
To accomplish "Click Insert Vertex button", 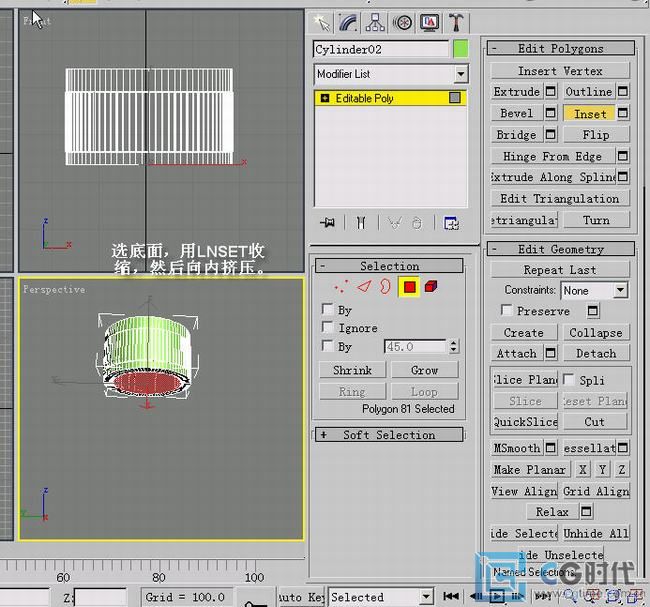I will 560,71.
